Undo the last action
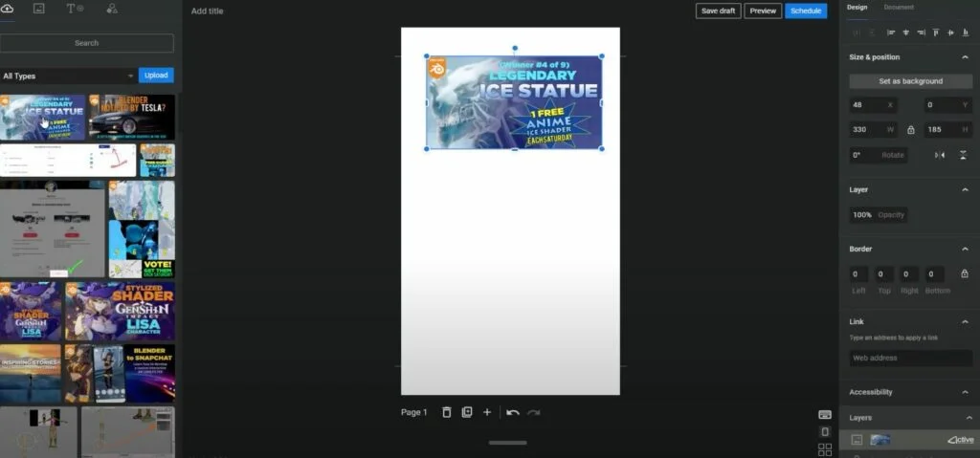 click(513, 412)
